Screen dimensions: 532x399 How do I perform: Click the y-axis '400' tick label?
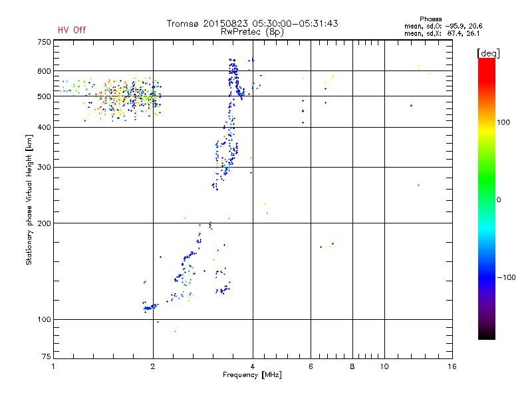pyautogui.click(x=44, y=127)
